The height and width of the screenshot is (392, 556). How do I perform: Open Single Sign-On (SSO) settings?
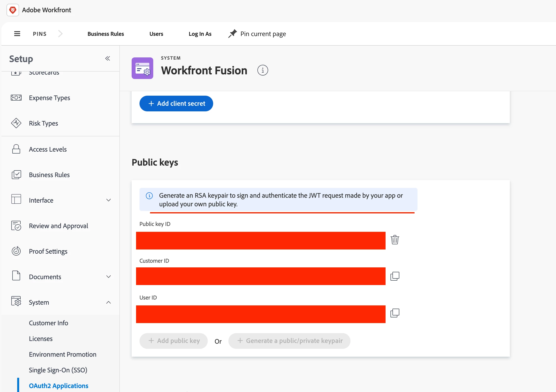[x=58, y=370]
